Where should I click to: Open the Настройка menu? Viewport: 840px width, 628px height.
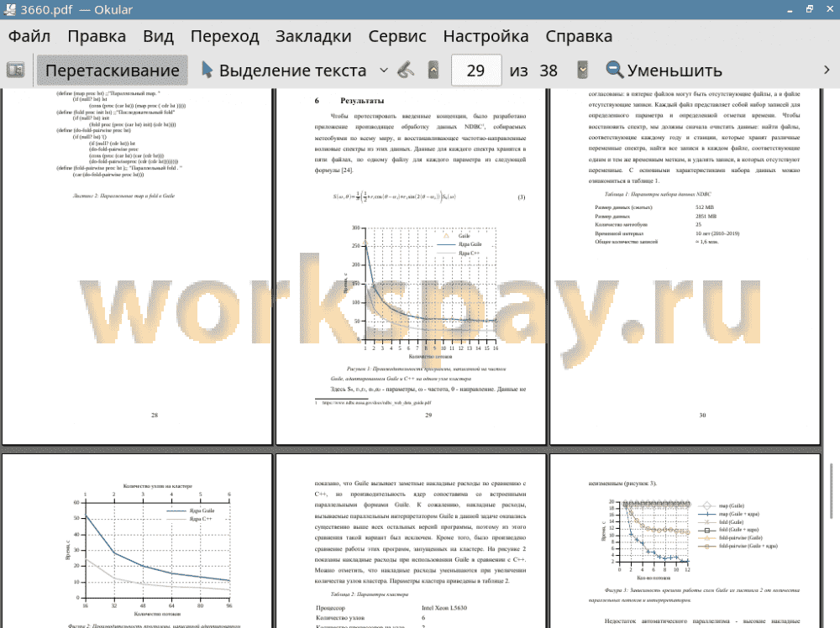[x=486, y=36]
